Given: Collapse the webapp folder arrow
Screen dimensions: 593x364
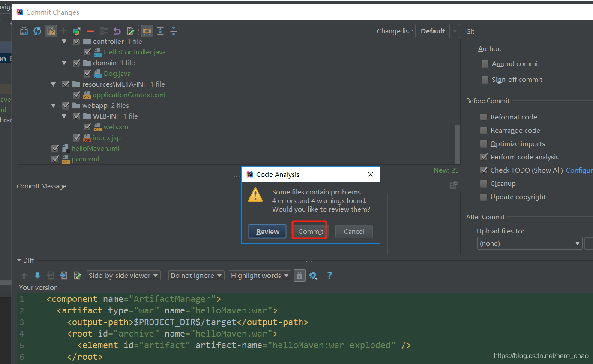Looking at the screenshot, I should point(54,105).
